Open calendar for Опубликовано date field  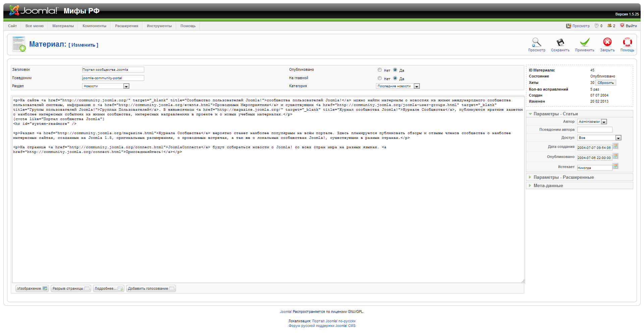click(x=615, y=156)
